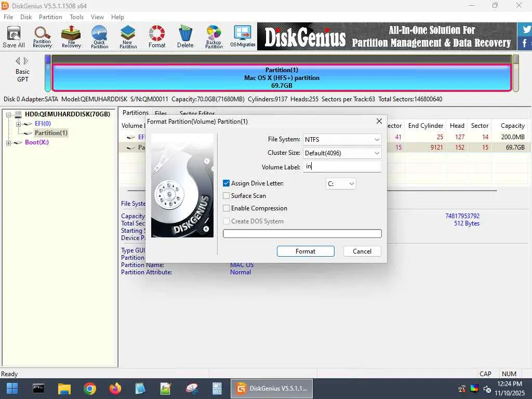Select Partition(1) in disk tree
This screenshot has width=532, height=399.
(51, 133)
